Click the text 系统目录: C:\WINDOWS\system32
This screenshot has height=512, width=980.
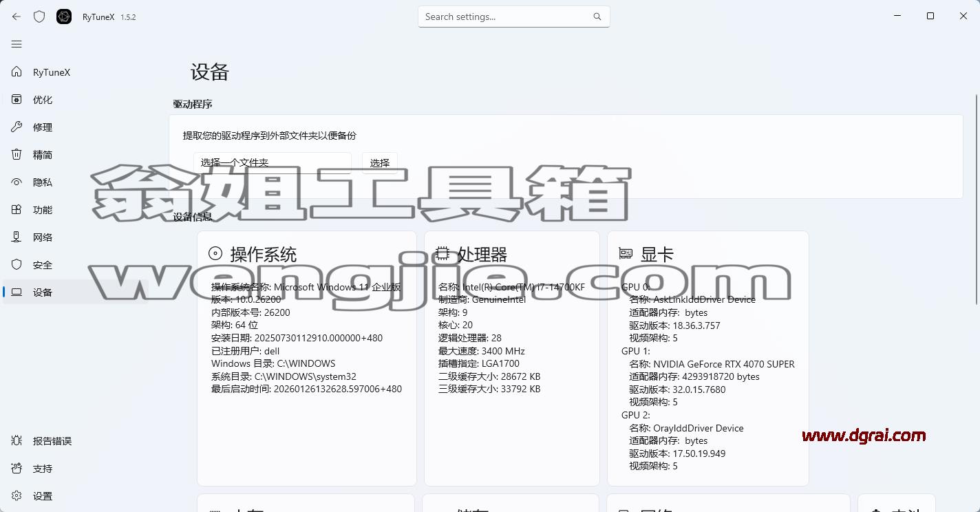click(284, 376)
